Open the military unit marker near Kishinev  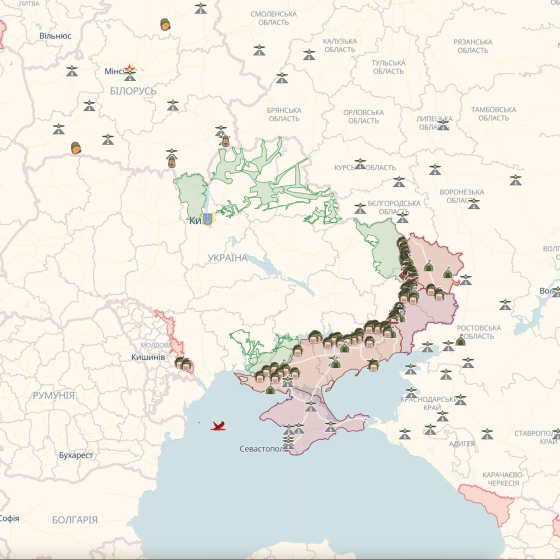click(x=183, y=364)
